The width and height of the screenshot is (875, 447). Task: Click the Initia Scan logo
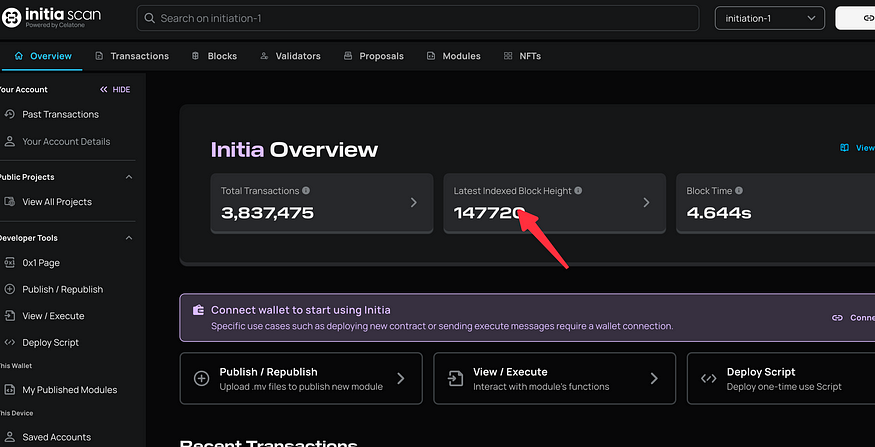pos(51,17)
